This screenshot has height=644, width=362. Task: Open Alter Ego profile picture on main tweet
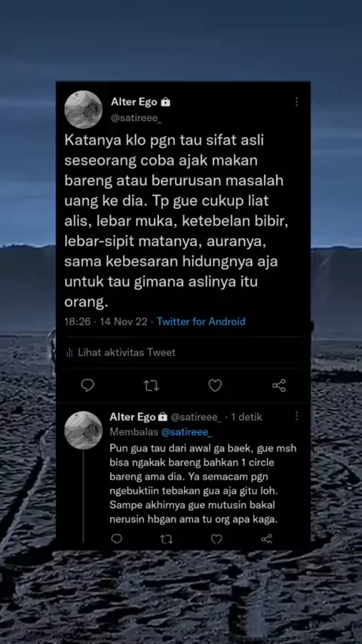(x=84, y=109)
